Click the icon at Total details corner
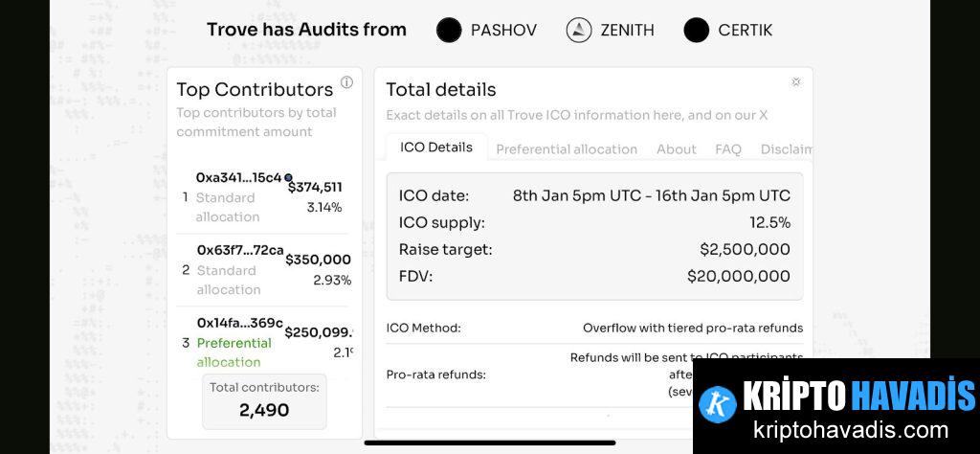The height and width of the screenshot is (454, 980). (795, 82)
